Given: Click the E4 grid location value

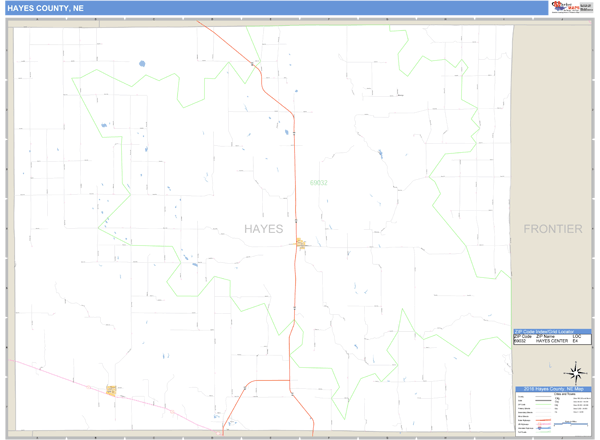Looking at the screenshot, I should click(x=577, y=343).
